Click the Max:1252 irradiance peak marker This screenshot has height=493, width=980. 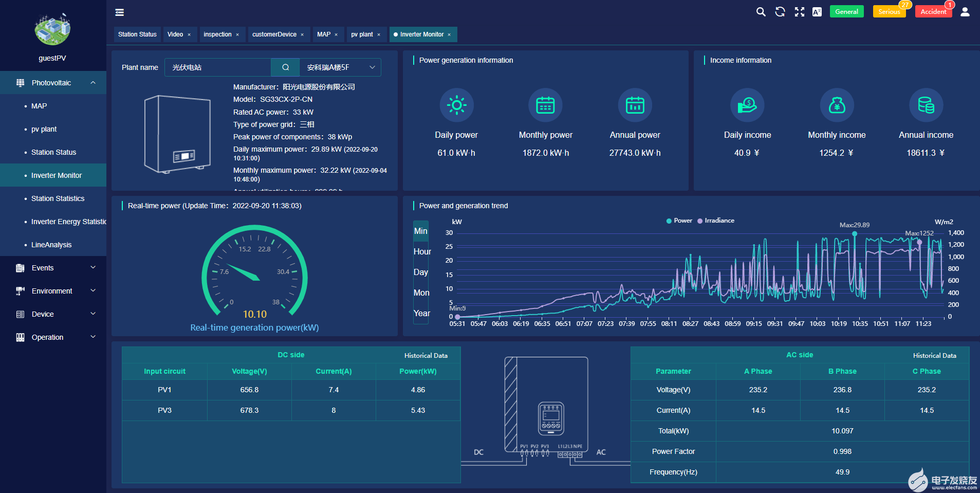pos(919,242)
